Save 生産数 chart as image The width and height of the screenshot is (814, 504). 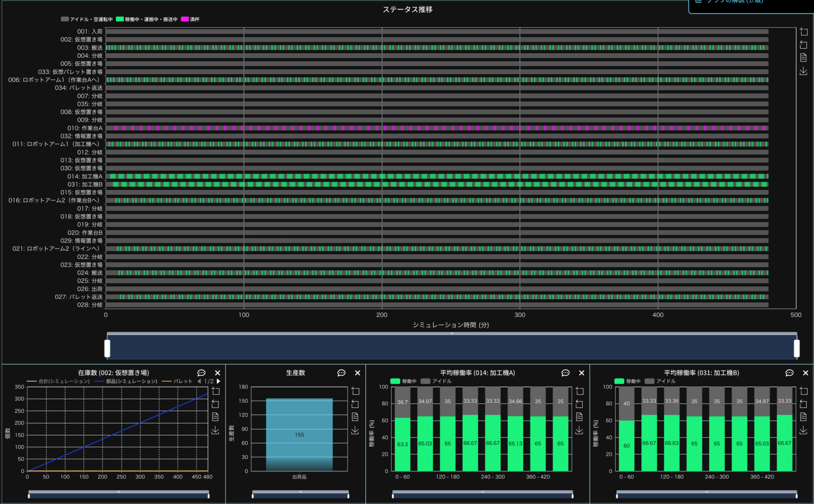tap(355, 430)
